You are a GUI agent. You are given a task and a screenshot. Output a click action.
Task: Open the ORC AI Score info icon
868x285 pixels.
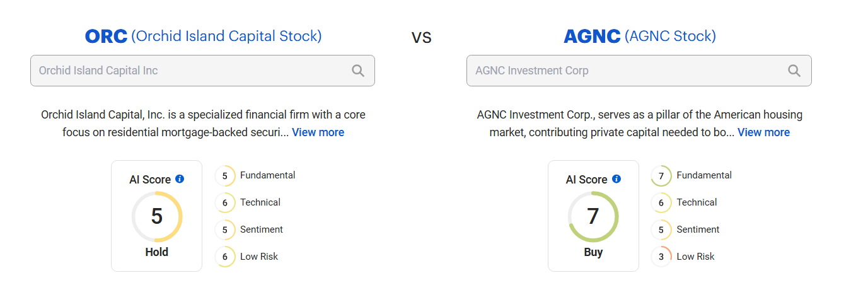coord(180,179)
